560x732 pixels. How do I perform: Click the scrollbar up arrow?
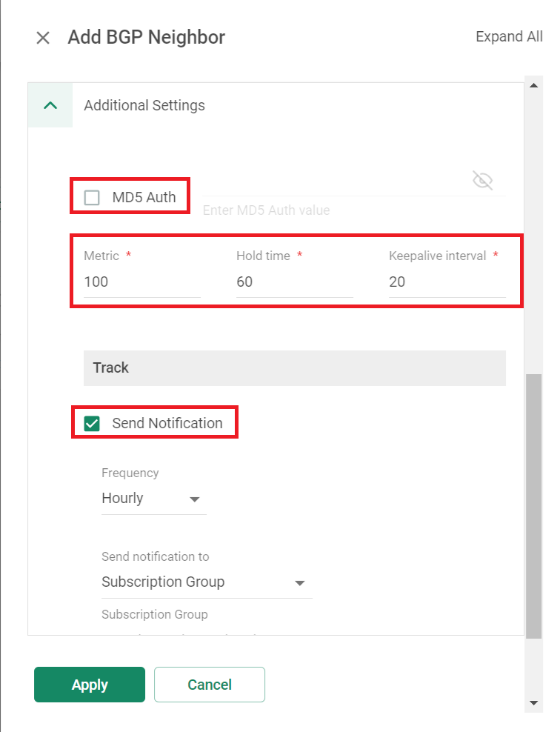[x=534, y=85]
